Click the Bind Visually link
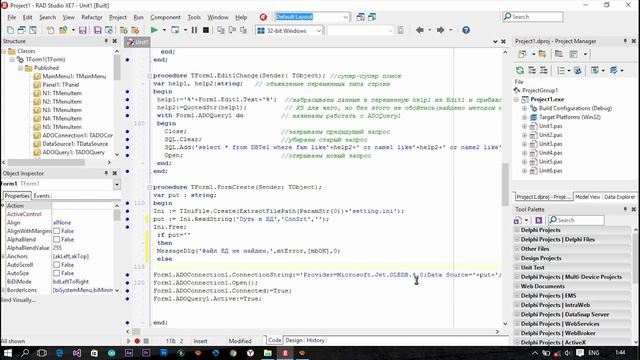The width and height of the screenshot is (640, 360). point(18,300)
